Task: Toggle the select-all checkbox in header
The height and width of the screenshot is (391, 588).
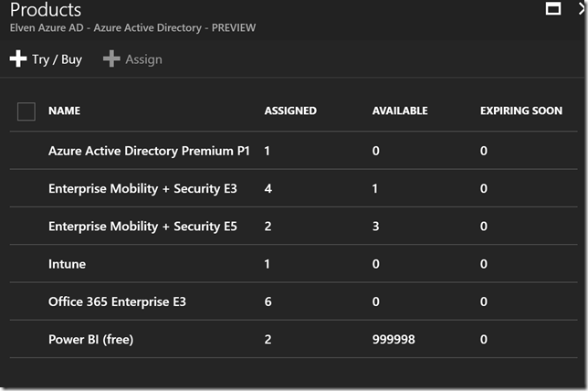Action: pyautogui.click(x=26, y=111)
